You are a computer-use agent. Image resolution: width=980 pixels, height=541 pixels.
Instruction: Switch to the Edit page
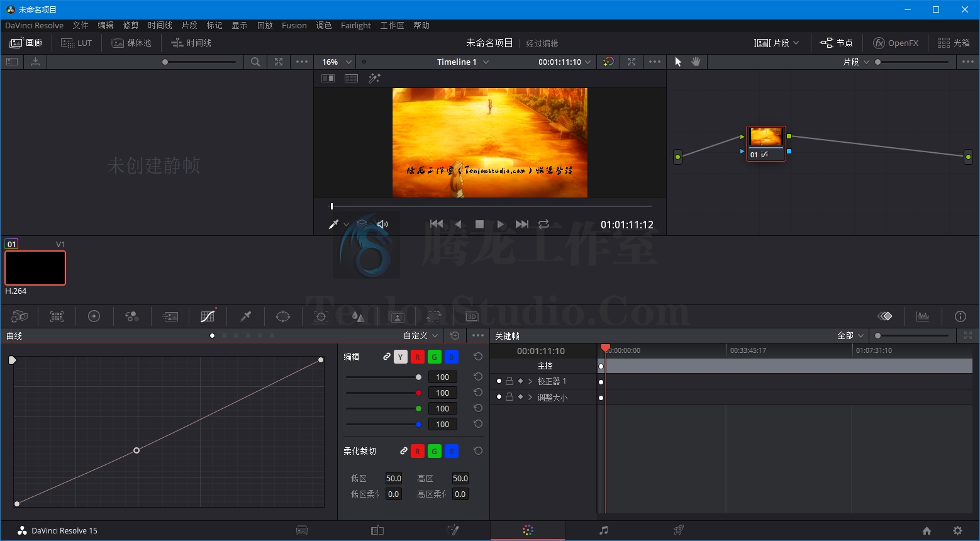coord(377,530)
